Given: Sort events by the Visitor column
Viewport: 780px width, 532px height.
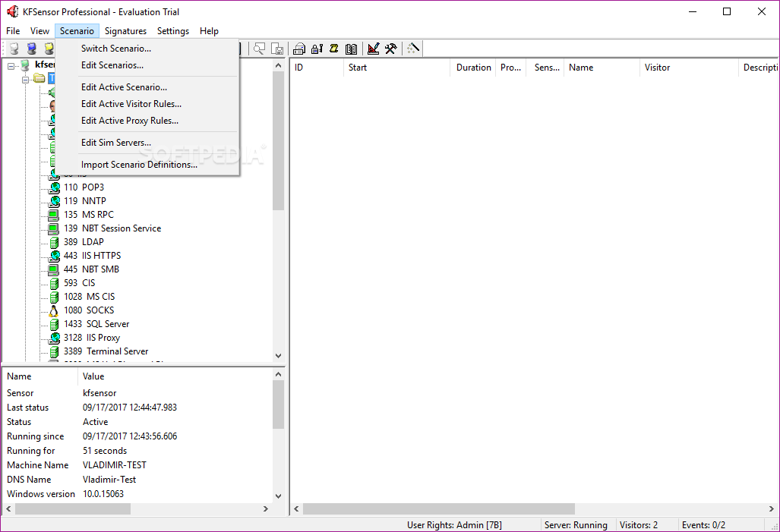Looking at the screenshot, I should 690,68.
